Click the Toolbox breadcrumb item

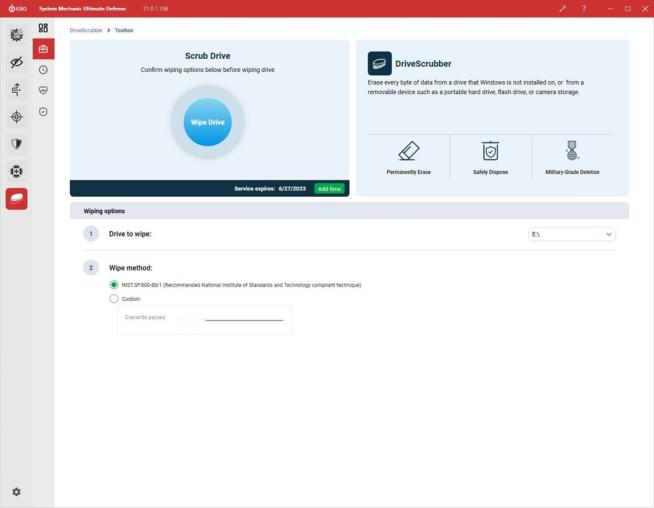click(124, 30)
